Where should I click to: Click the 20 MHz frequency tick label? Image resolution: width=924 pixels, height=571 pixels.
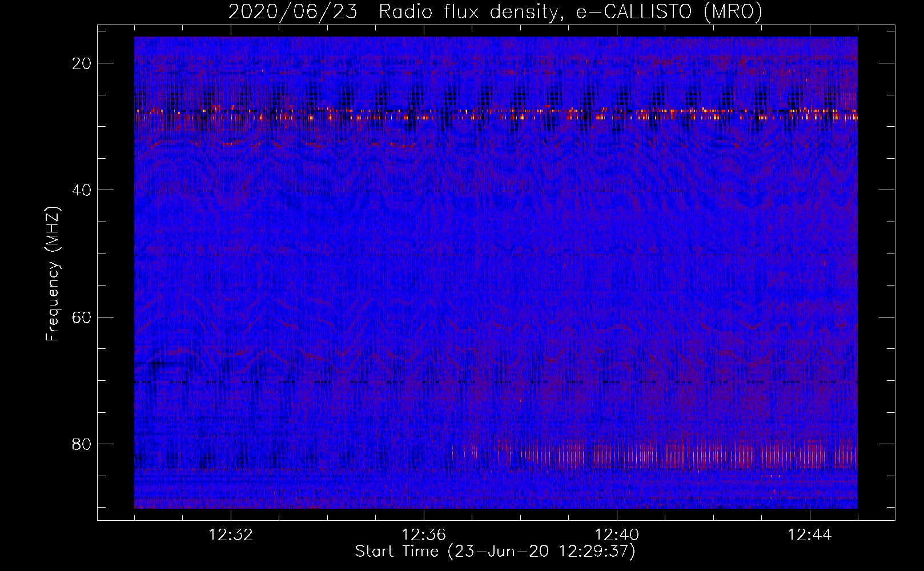(82, 63)
